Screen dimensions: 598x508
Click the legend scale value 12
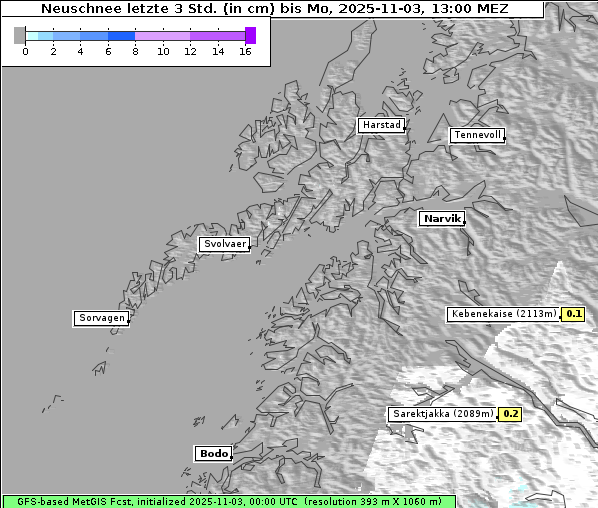click(x=190, y=52)
